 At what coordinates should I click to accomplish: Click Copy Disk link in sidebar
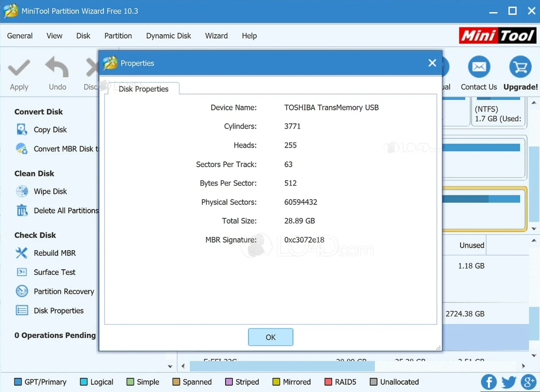tap(50, 129)
